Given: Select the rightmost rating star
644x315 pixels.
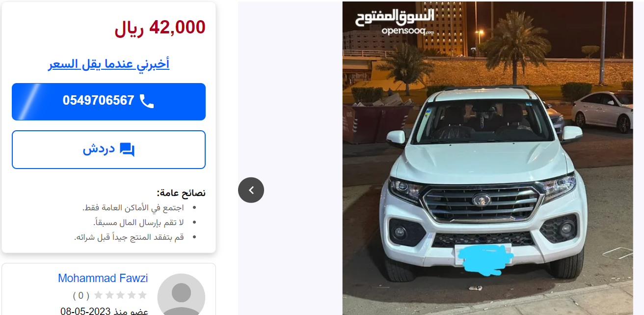Looking at the screenshot, I should pos(142,295).
